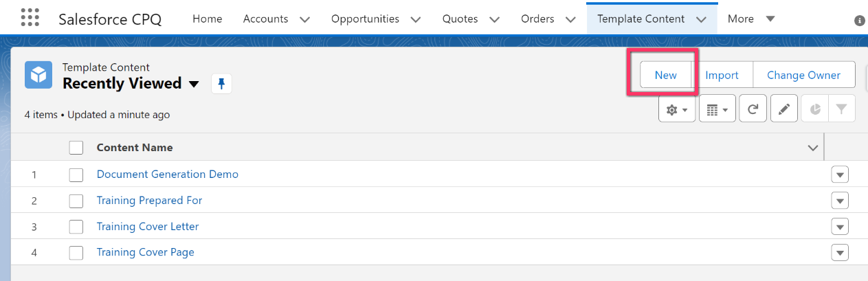Open the display-as table selector
The image size is (868, 281).
[717, 109]
